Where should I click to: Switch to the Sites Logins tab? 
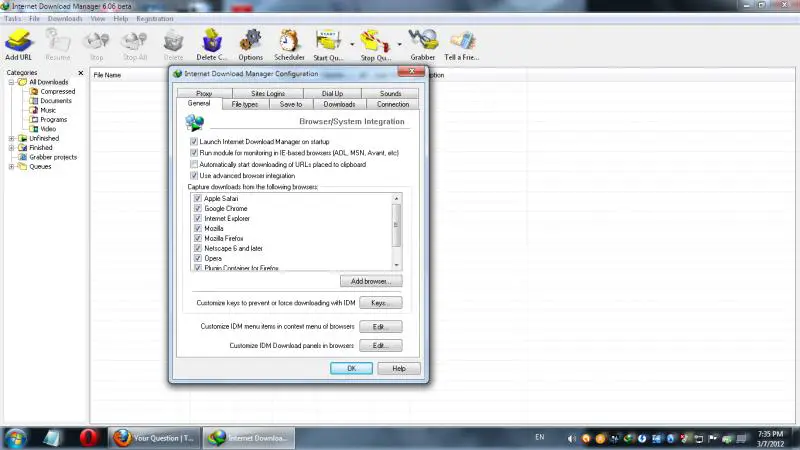(268, 93)
